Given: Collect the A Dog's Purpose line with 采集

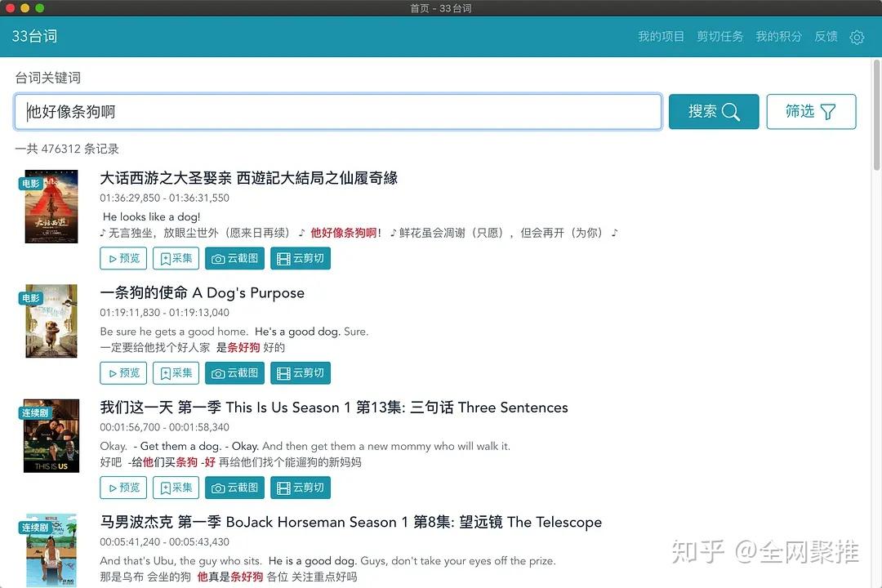Looking at the screenshot, I should [x=176, y=373].
